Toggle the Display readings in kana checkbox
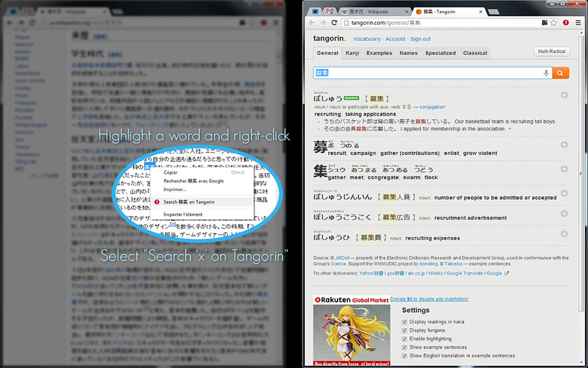Viewport: 588px width, 368px height. point(404,322)
